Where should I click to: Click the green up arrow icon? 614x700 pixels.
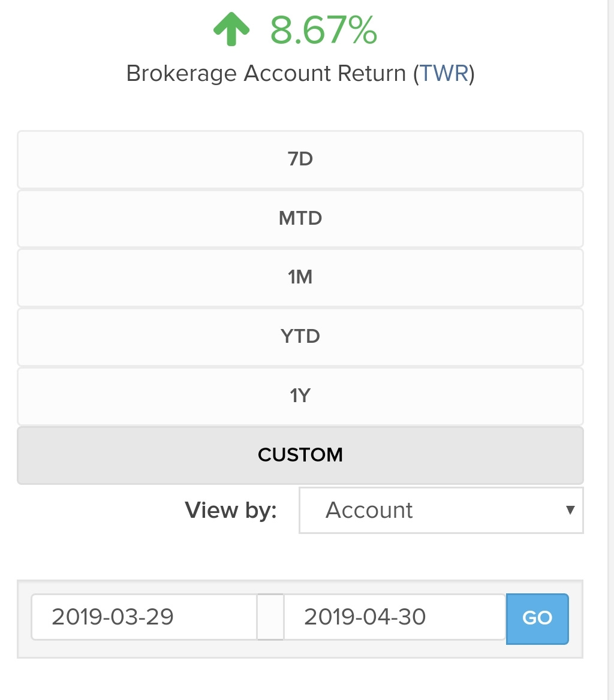[x=231, y=29]
